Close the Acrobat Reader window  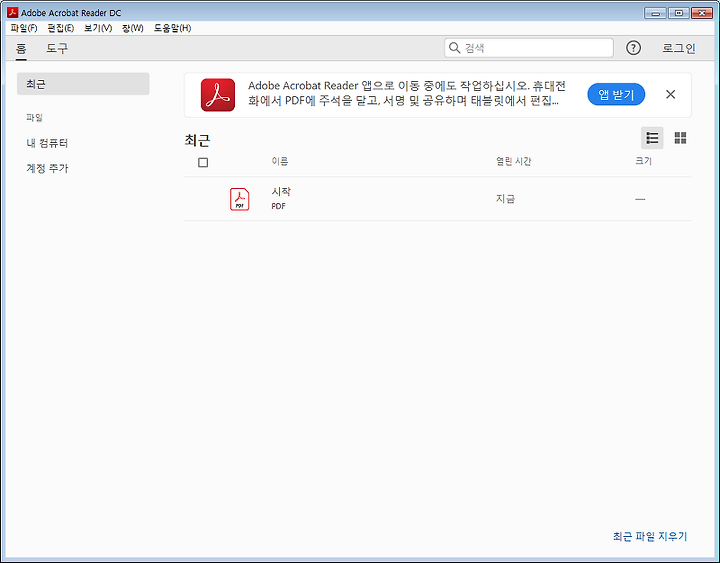click(702, 13)
